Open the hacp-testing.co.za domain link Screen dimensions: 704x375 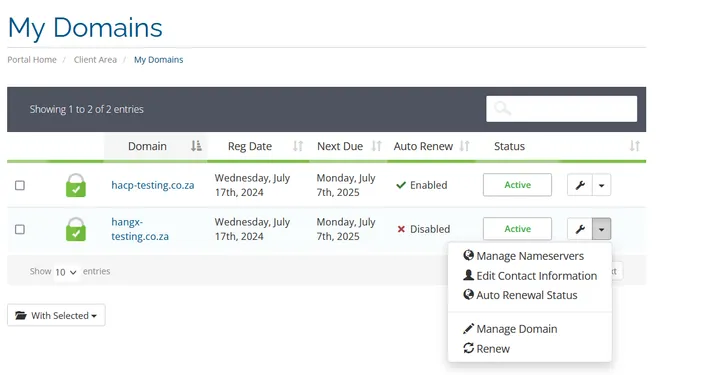[153, 185]
